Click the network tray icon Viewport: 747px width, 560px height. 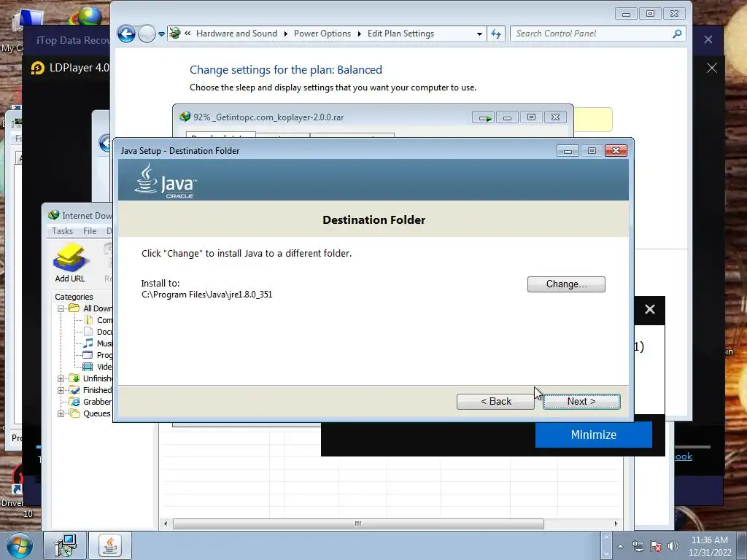tap(638, 546)
